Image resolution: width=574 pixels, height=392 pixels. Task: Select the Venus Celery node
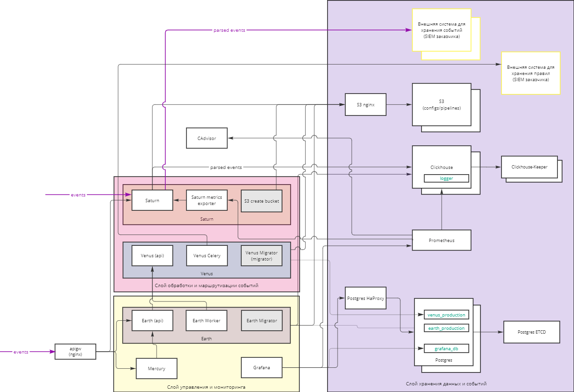(x=207, y=255)
